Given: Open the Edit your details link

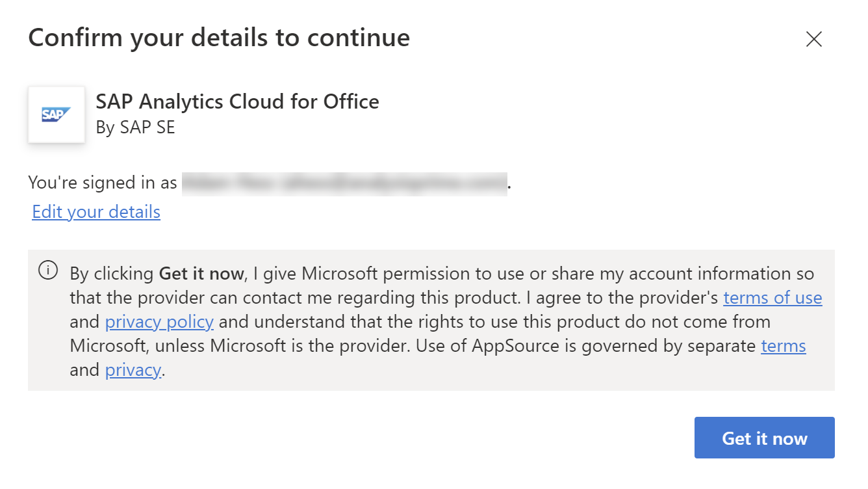Looking at the screenshot, I should (96, 212).
